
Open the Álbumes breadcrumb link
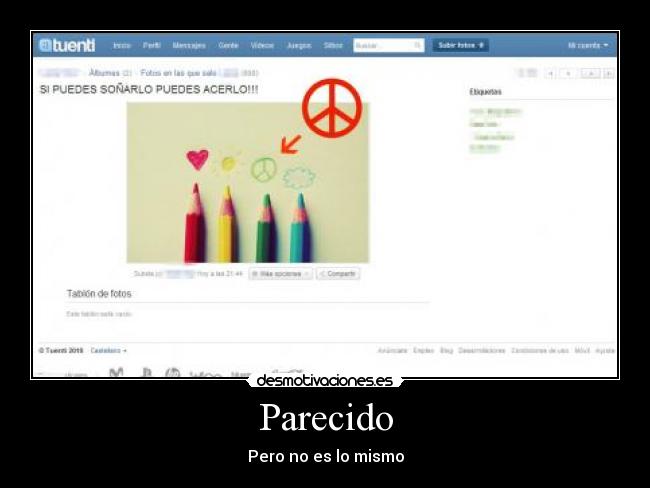pos(104,73)
